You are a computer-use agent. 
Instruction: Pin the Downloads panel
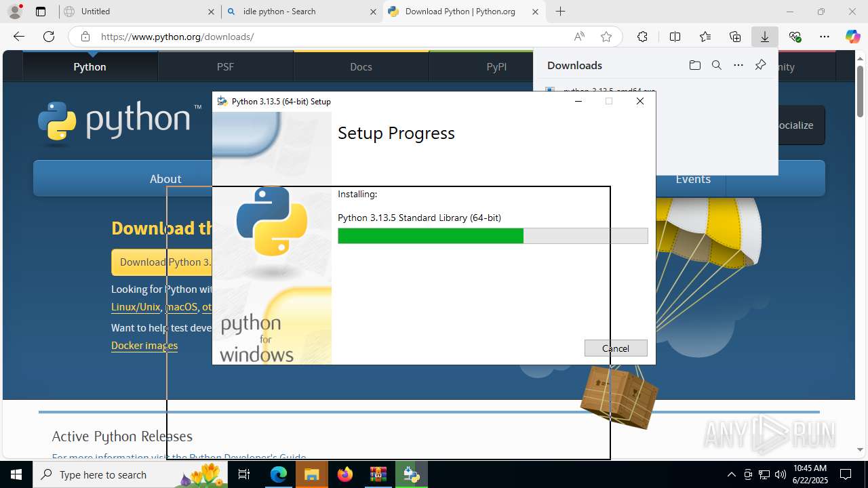point(760,65)
